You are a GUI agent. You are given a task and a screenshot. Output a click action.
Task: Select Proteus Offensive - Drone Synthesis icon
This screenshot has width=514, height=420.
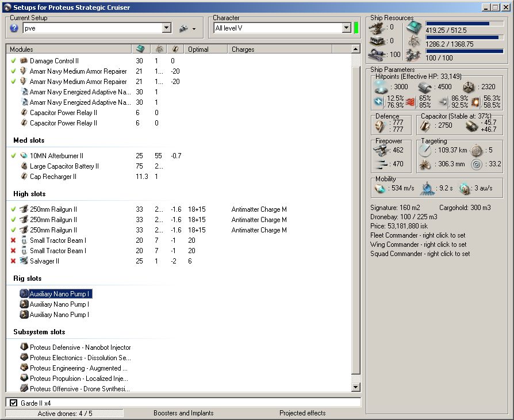pos(24,388)
